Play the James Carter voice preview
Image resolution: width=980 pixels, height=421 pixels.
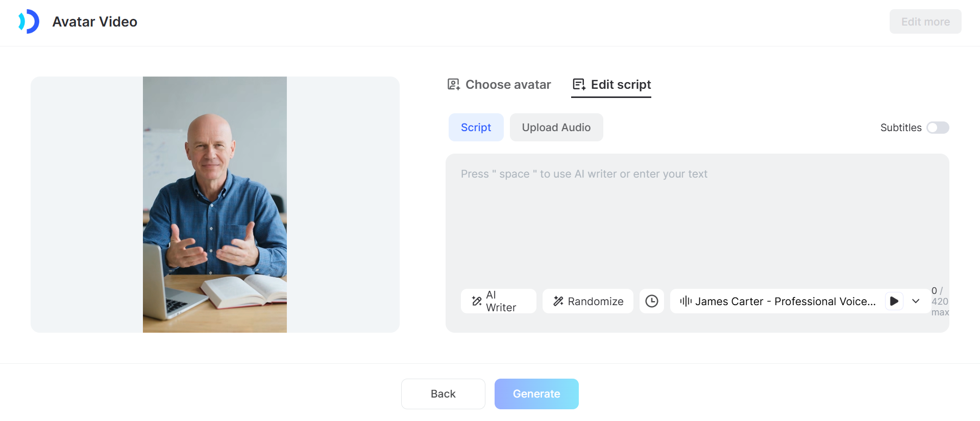tap(894, 301)
